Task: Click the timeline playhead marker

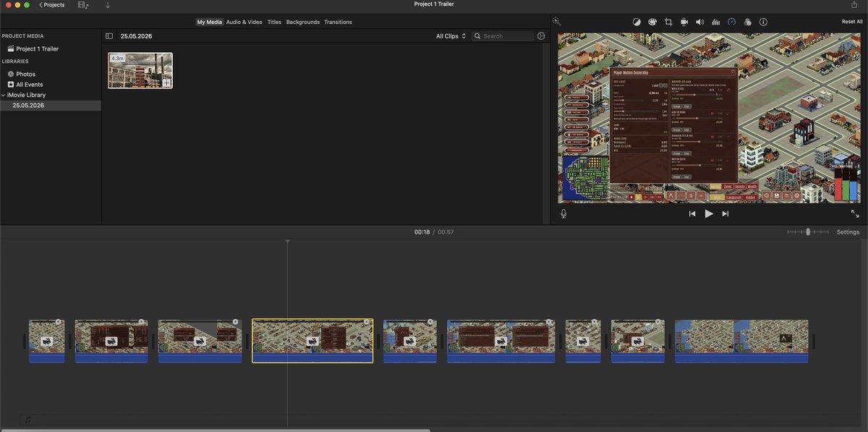Action: 287,241
